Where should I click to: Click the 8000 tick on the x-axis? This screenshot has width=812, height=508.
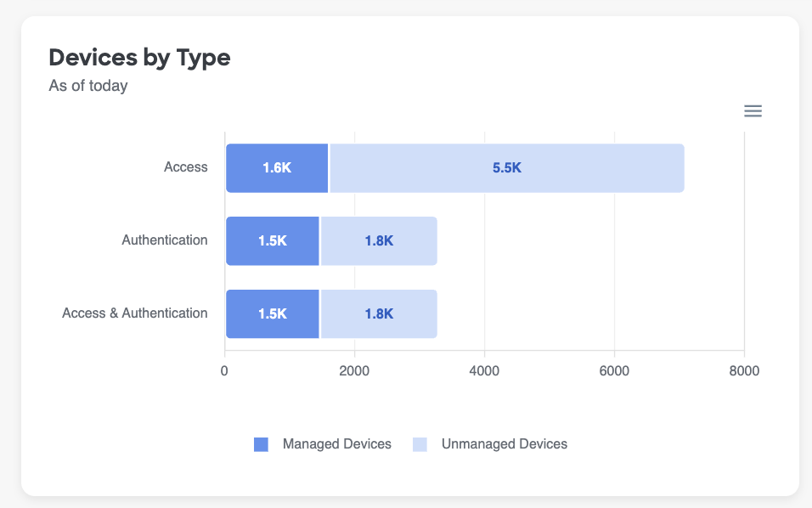tap(743, 371)
